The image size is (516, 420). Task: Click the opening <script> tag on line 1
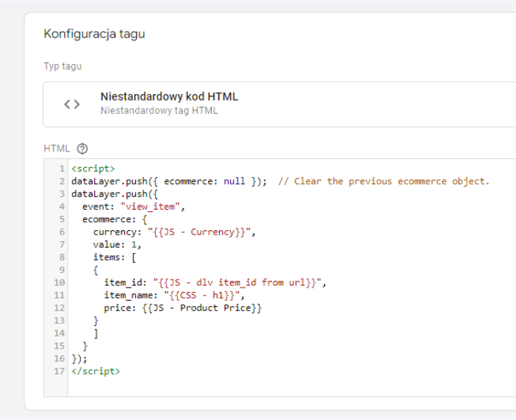coord(93,168)
